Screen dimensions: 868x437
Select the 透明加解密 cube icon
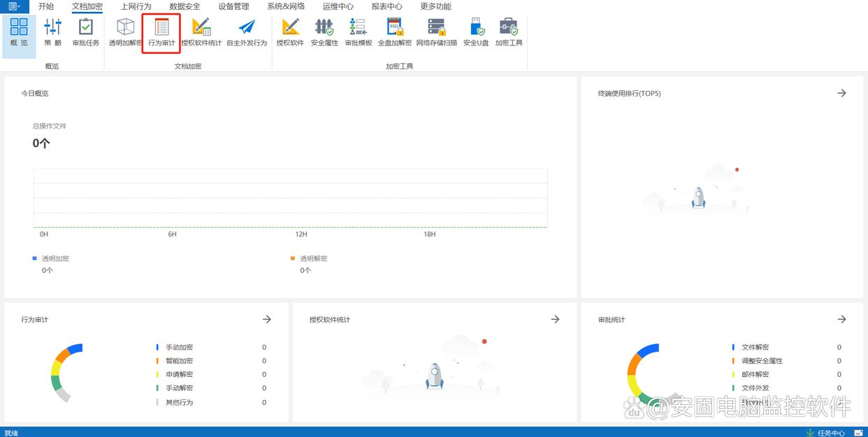[x=125, y=32]
